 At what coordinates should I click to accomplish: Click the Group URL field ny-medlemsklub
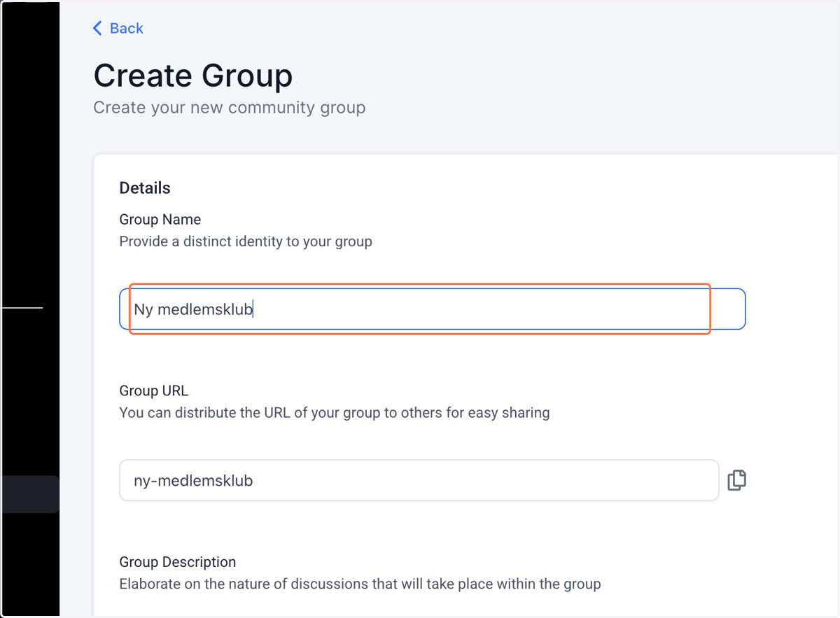tap(419, 480)
